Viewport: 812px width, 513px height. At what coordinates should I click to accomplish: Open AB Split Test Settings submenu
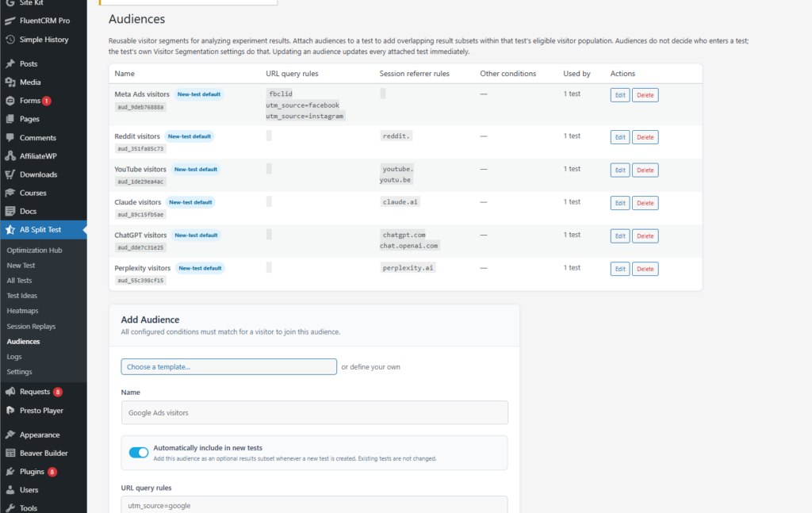[19, 372]
